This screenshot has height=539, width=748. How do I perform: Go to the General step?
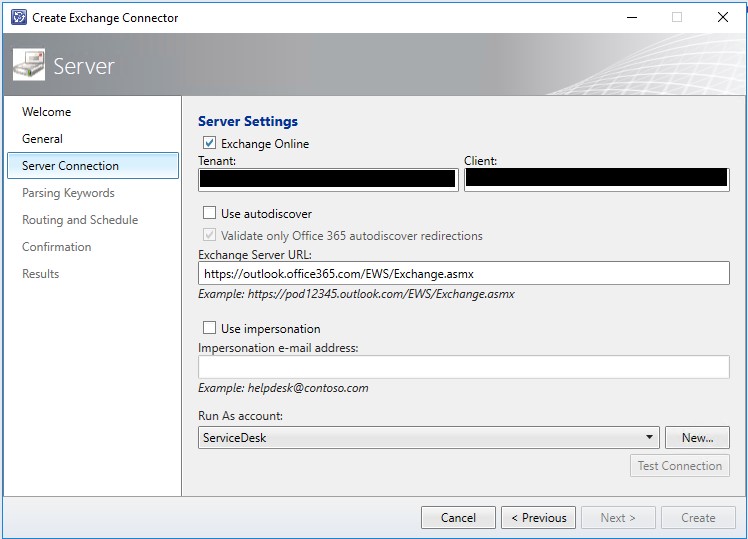tap(42, 139)
